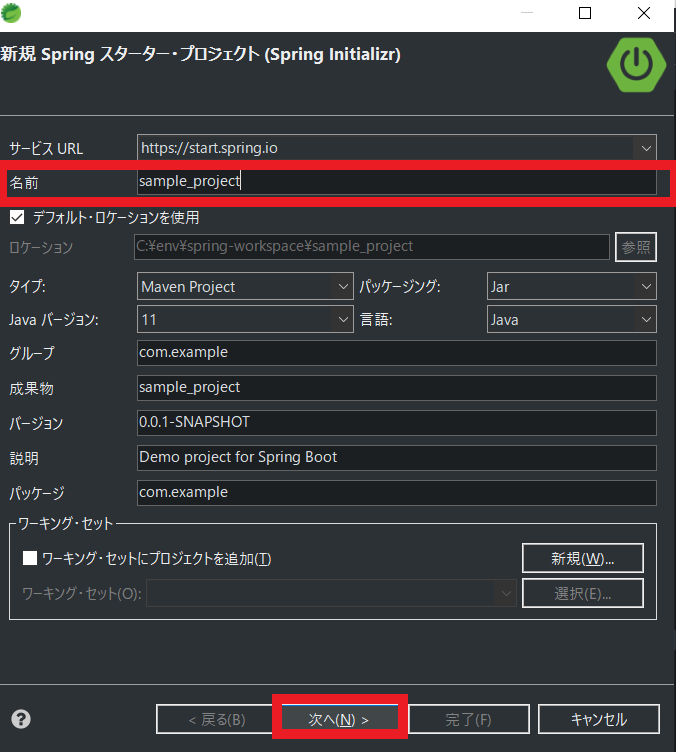Click the サービス URL text https://start.spring.io

click(x=209, y=148)
